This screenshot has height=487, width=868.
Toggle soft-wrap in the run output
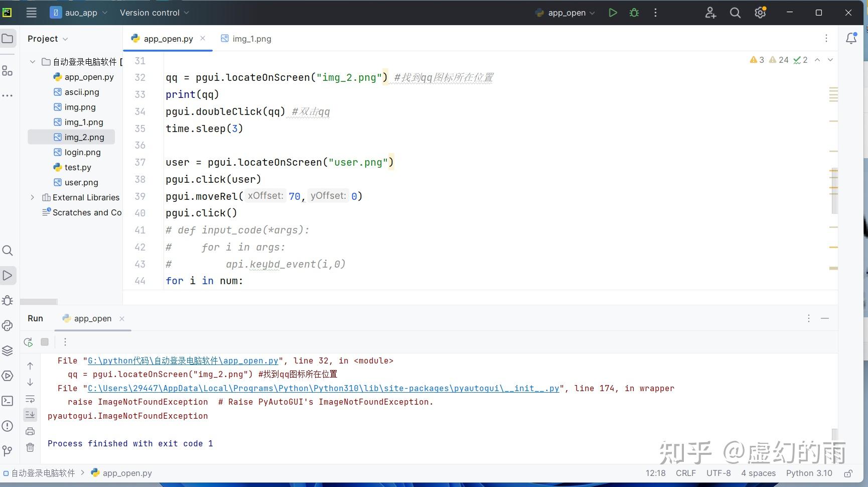pos(30,399)
